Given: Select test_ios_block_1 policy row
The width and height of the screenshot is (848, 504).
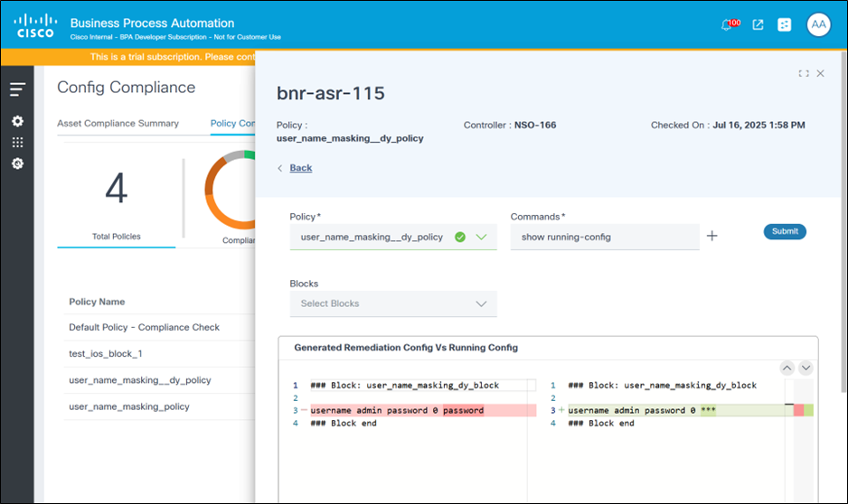Looking at the screenshot, I should coord(105,353).
